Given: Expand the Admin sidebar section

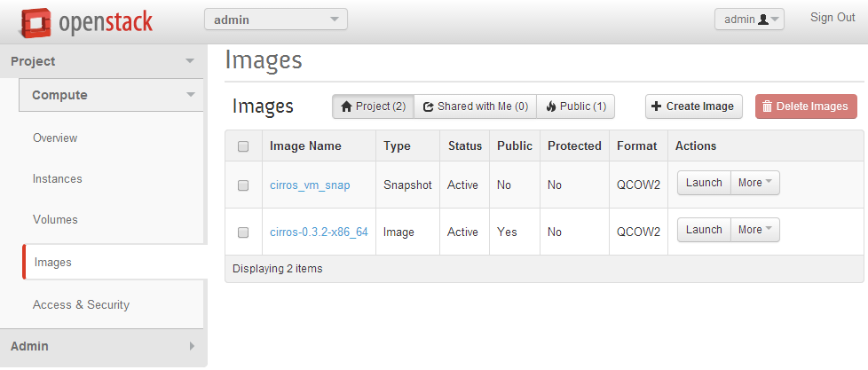Looking at the screenshot, I should click(103, 346).
